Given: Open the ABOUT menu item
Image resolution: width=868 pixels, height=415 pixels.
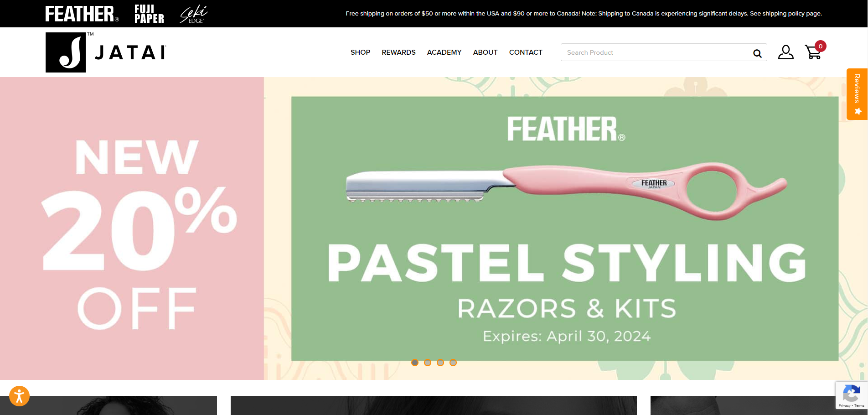Looking at the screenshot, I should pyautogui.click(x=485, y=52).
